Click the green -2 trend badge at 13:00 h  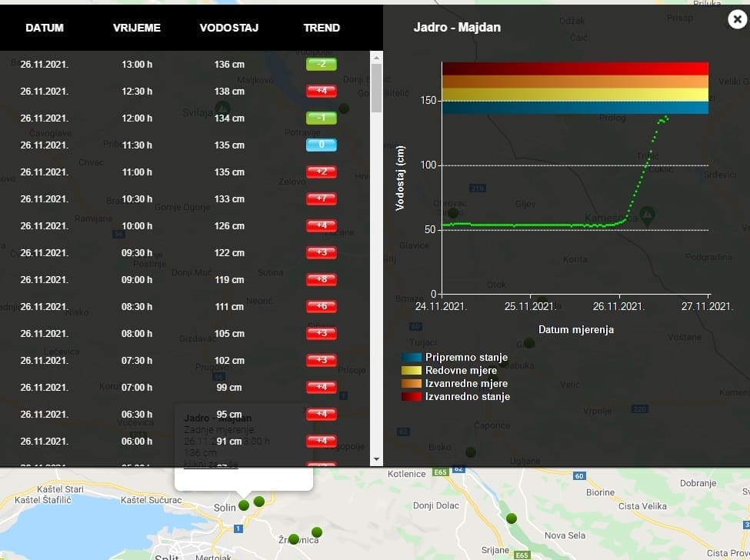point(322,65)
